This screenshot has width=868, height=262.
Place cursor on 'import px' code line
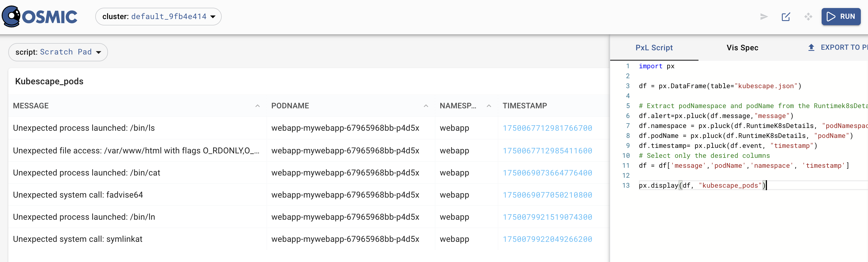[x=657, y=66]
